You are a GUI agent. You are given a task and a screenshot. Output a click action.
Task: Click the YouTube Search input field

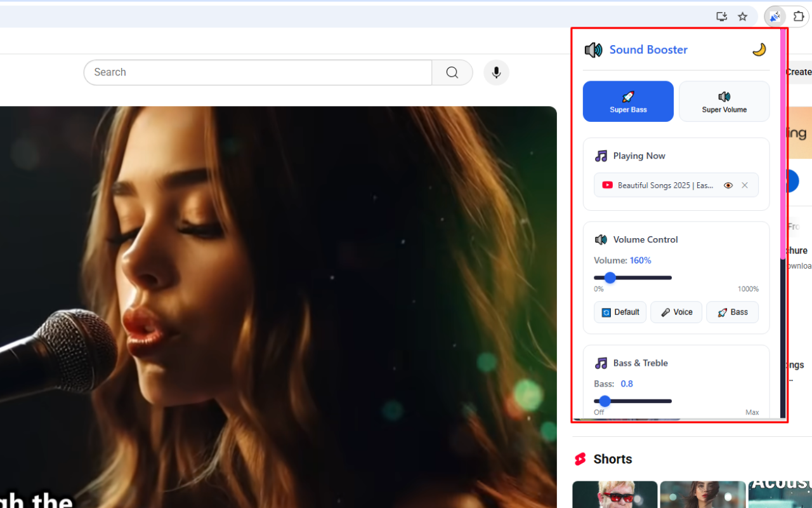(258, 72)
